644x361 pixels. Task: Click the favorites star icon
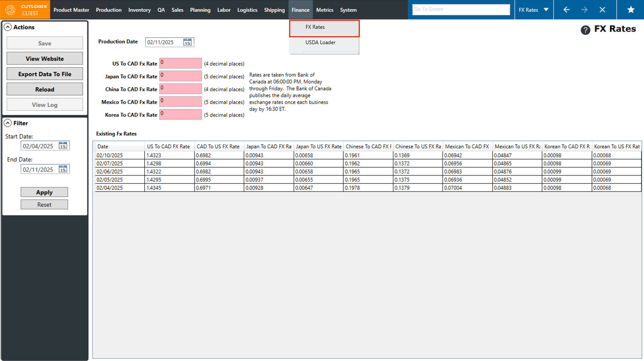(630, 10)
